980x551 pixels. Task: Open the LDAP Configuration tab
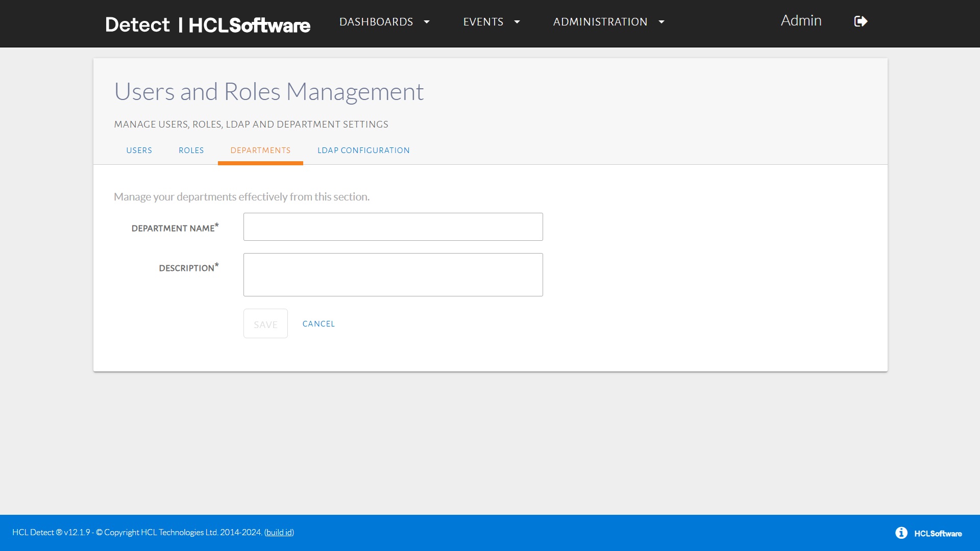tap(363, 151)
